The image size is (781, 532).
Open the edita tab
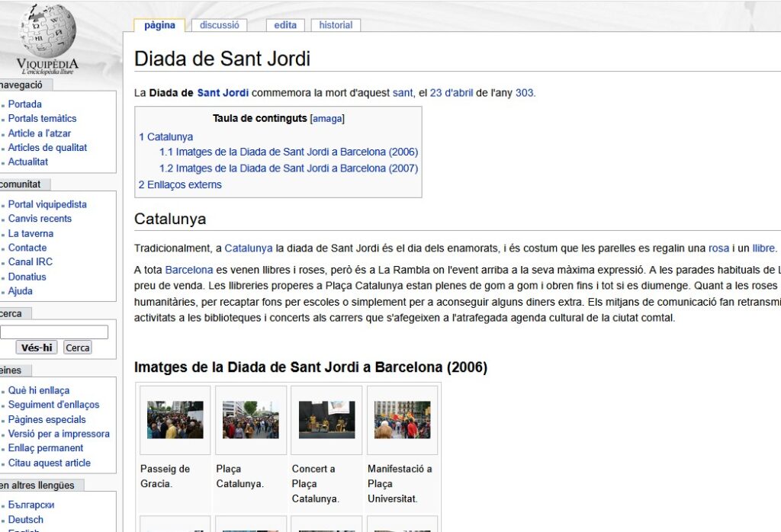point(285,25)
